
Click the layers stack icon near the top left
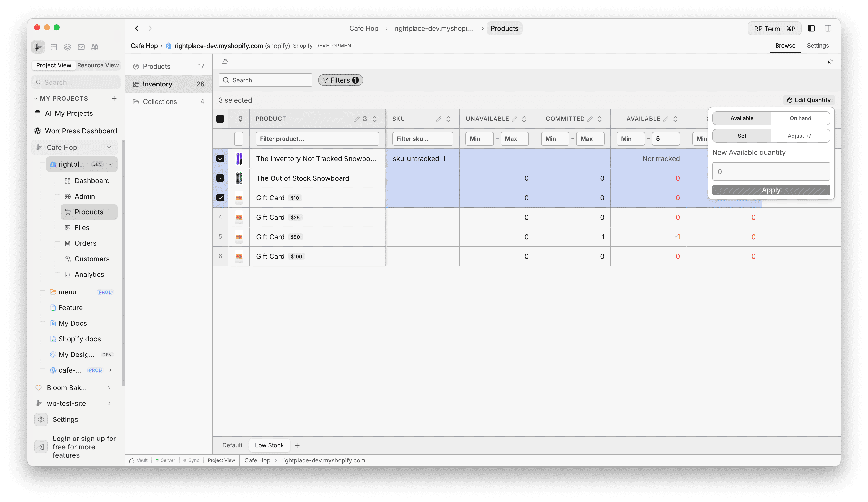tap(68, 47)
